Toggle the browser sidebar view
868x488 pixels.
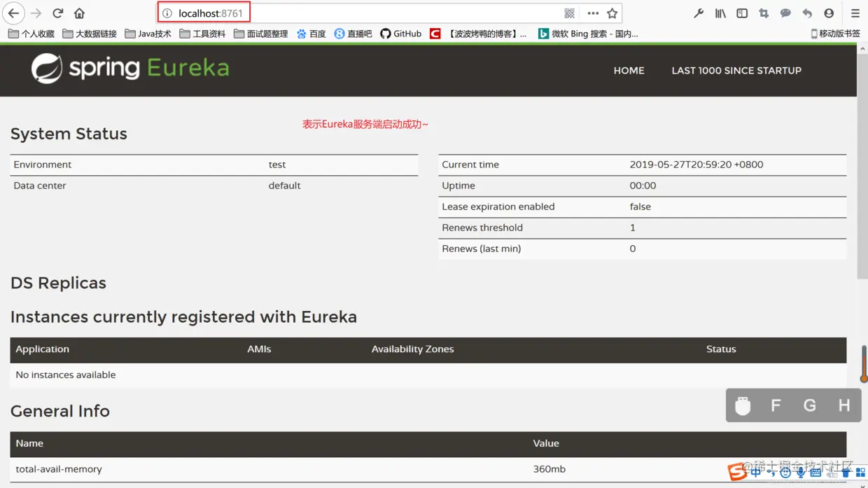coord(742,13)
